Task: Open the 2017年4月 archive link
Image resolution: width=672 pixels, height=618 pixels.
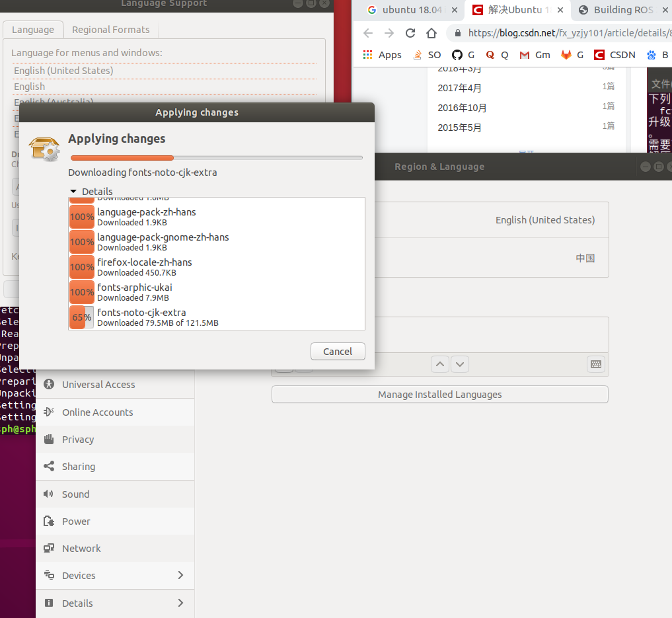Action: (459, 88)
